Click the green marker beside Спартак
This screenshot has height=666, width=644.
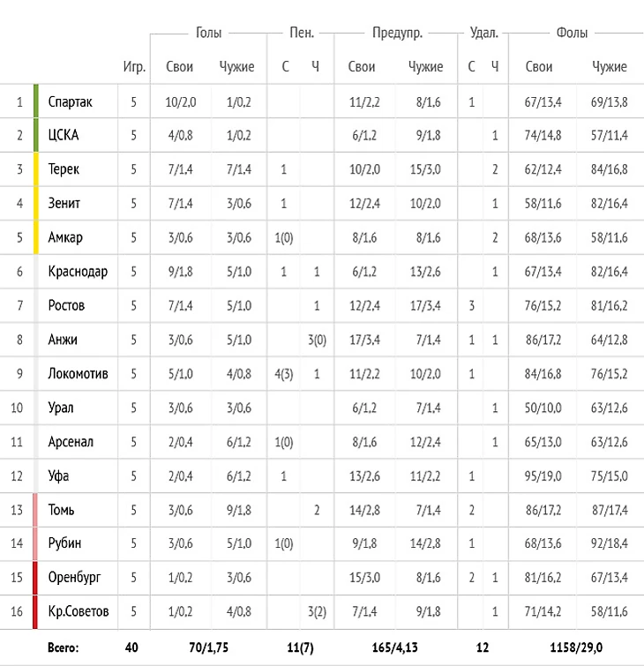[36, 101]
